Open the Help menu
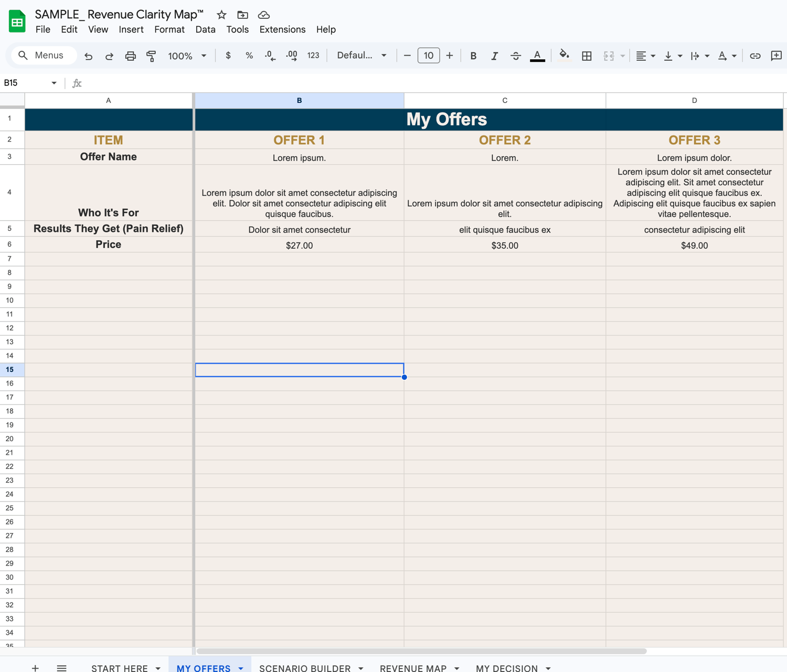Viewport: 787px width, 672px height. pos(326,29)
